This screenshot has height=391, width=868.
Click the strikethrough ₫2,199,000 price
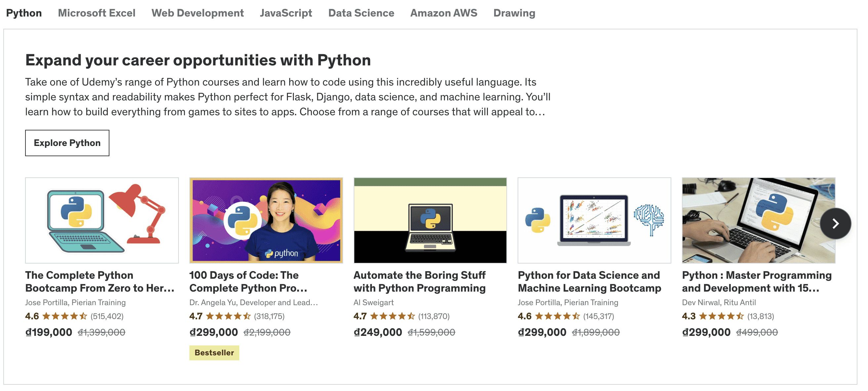267,333
